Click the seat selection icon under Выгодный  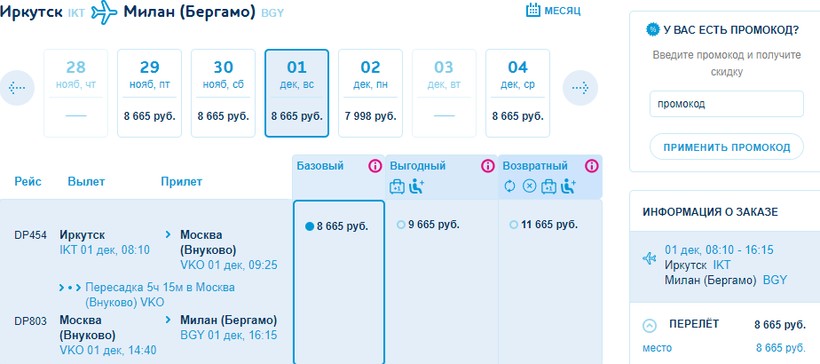(417, 186)
